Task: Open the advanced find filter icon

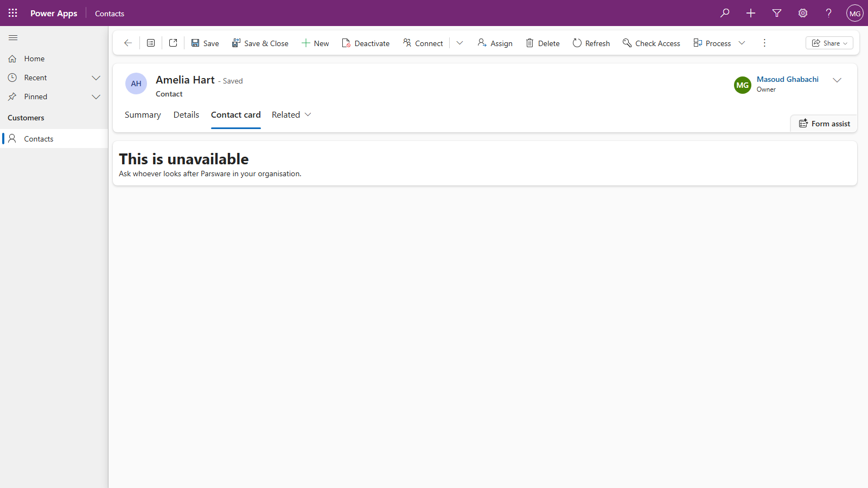Action: tap(777, 13)
